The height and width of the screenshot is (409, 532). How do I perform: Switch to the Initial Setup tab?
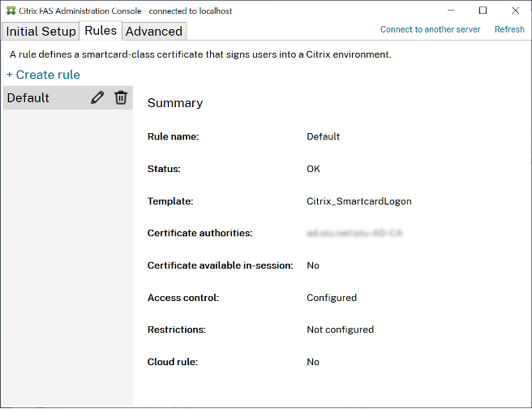[x=41, y=32]
